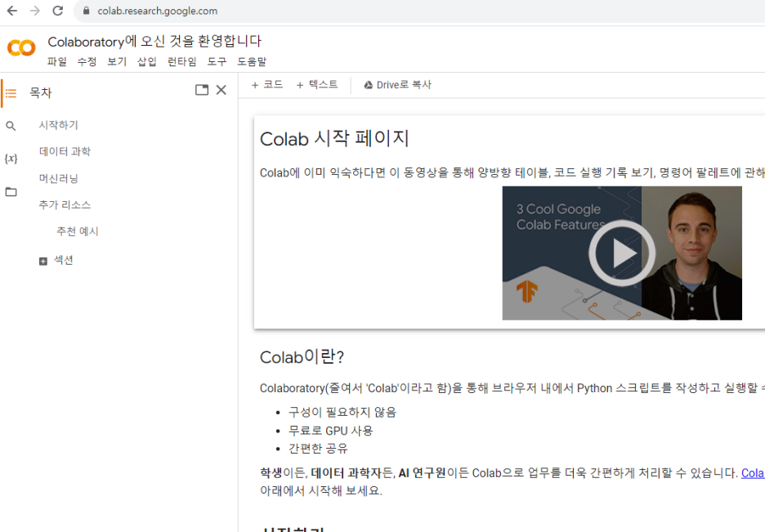The height and width of the screenshot is (532, 765).
Task: Play the 3 Cool Google Colab Features video
Action: [x=621, y=253]
